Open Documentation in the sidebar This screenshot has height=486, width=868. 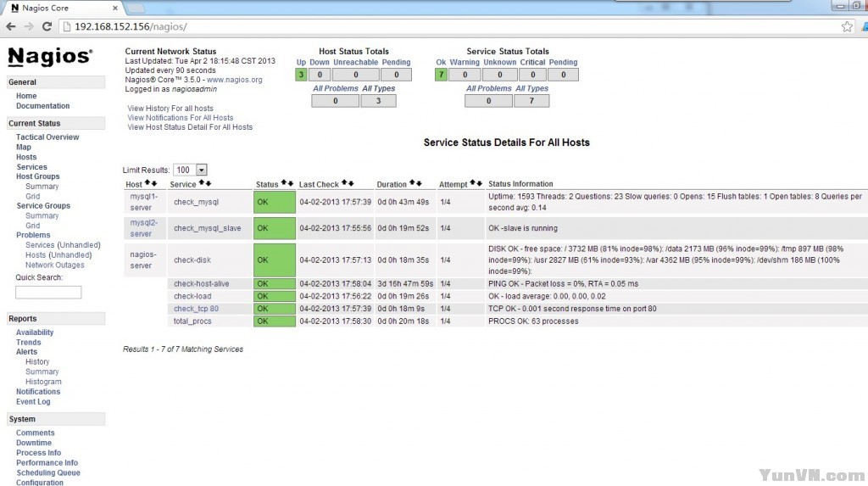[42, 106]
